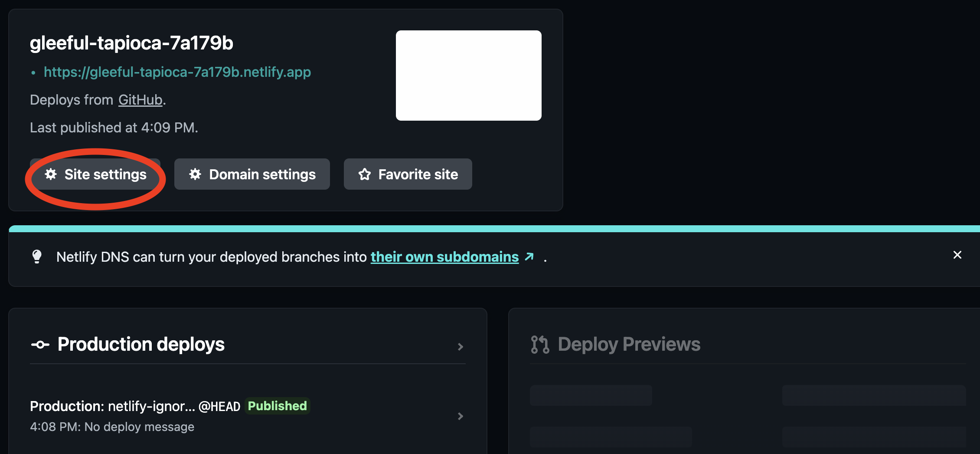Click the green Published status badge
This screenshot has height=454, width=980.
coord(277,406)
